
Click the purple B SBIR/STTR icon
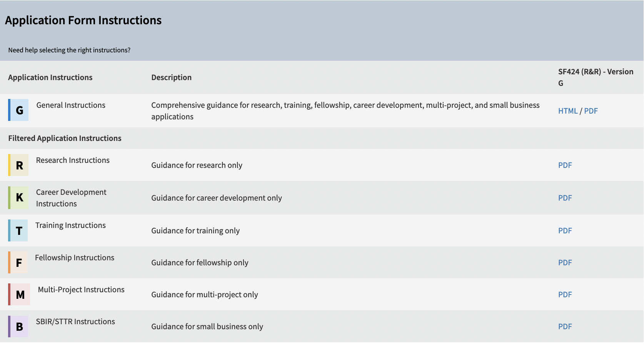[18, 327]
